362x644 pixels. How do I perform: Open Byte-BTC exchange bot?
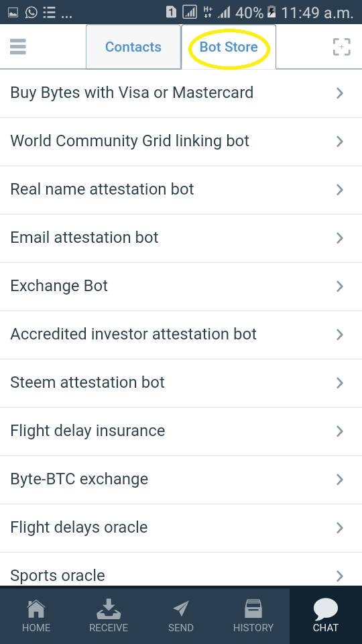point(181,479)
